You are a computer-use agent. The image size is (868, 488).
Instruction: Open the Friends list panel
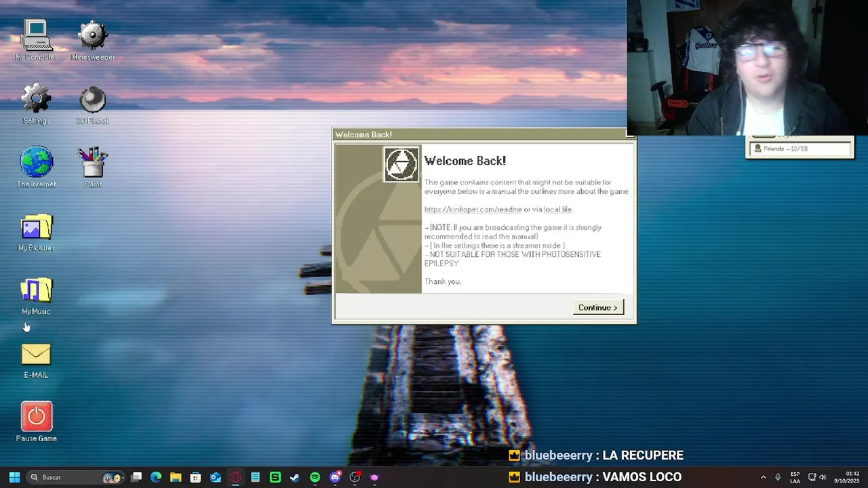coord(800,148)
